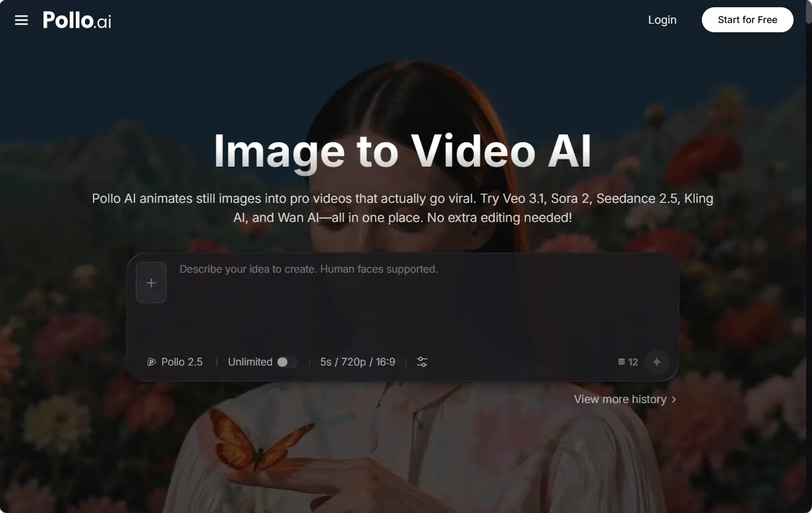
Task: Add an image with the plus upload box
Action: click(151, 283)
